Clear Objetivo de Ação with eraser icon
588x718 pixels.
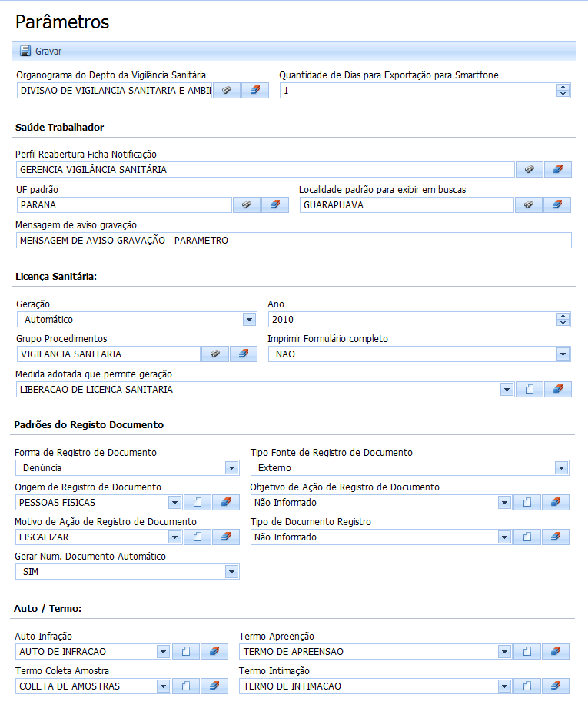[556, 502]
